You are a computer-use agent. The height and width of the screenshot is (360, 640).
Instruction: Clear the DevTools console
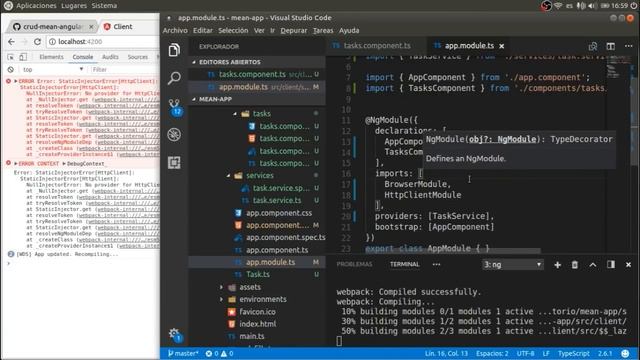[11, 69]
